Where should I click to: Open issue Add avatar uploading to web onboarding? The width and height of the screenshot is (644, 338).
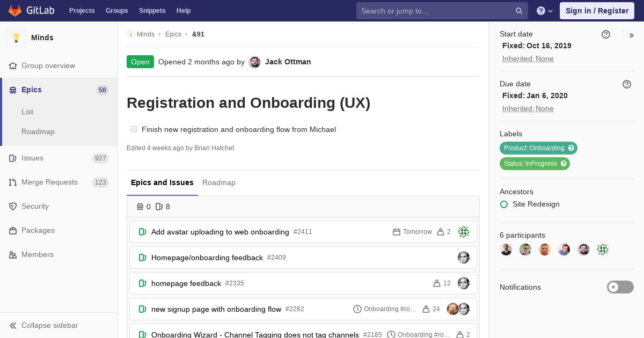220,232
